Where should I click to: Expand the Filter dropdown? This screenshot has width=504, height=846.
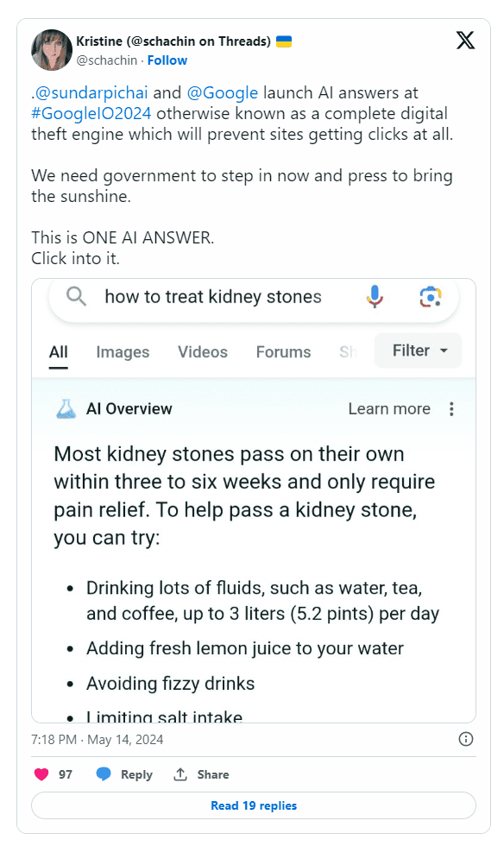point(419,350)
